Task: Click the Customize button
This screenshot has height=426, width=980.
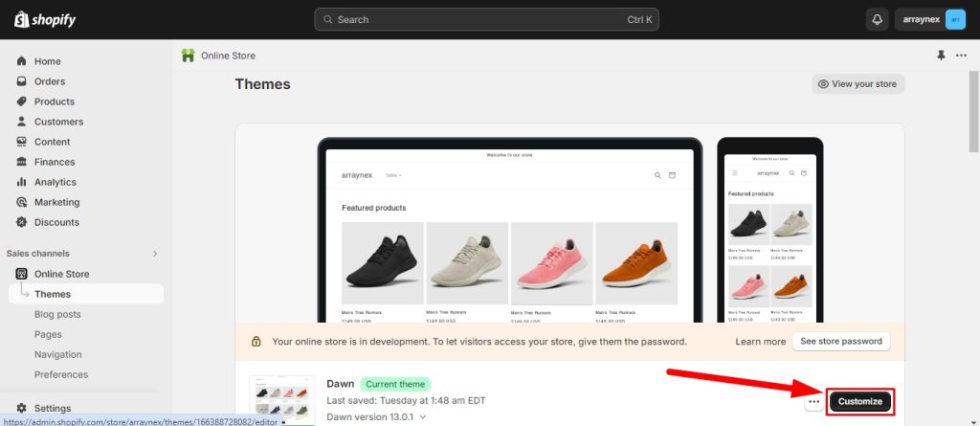Action: point(859,402)
